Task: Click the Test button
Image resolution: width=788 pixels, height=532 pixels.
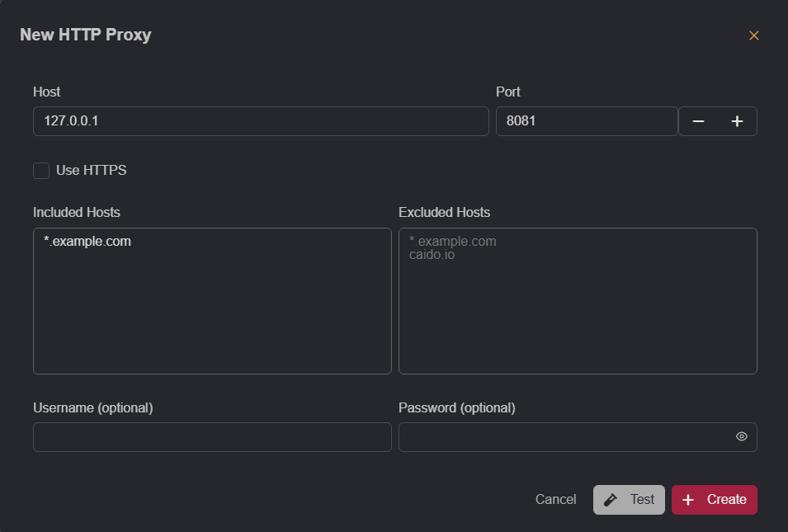Action: (x=629, y=499)
